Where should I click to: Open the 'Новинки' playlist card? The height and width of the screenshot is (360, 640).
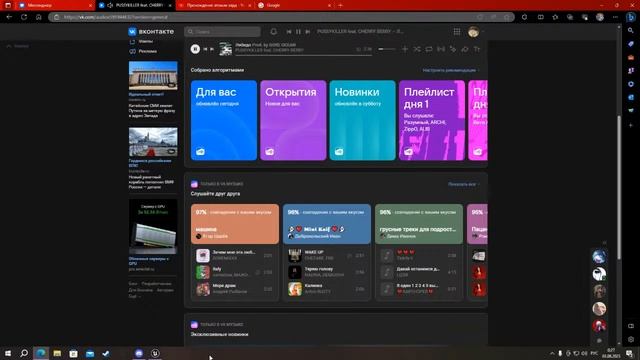point(362,120)
